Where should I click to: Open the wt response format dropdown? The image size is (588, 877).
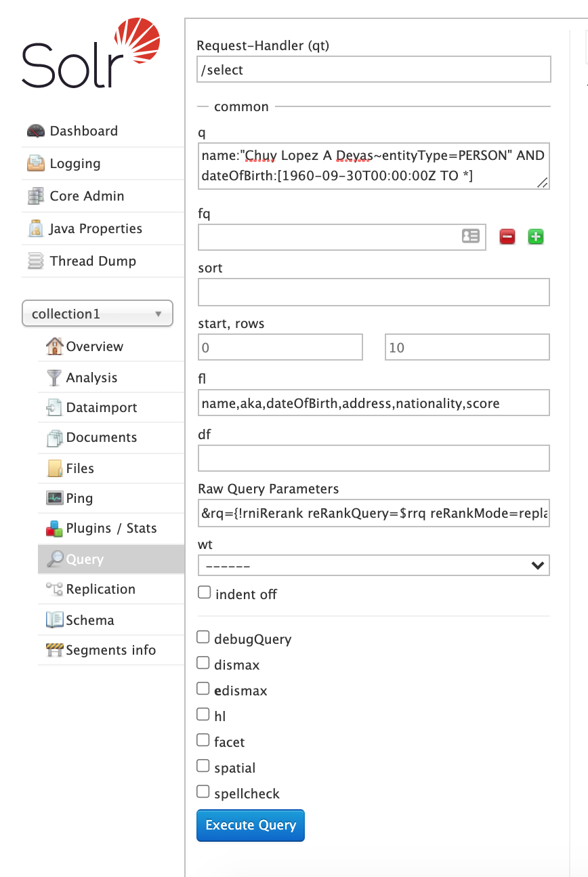(373, 565)
